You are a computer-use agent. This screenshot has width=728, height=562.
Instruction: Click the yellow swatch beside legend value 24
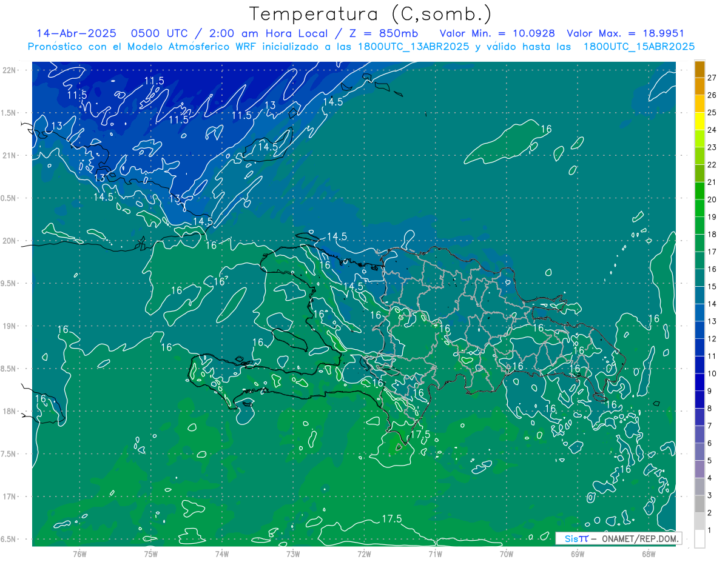point(699,122)
